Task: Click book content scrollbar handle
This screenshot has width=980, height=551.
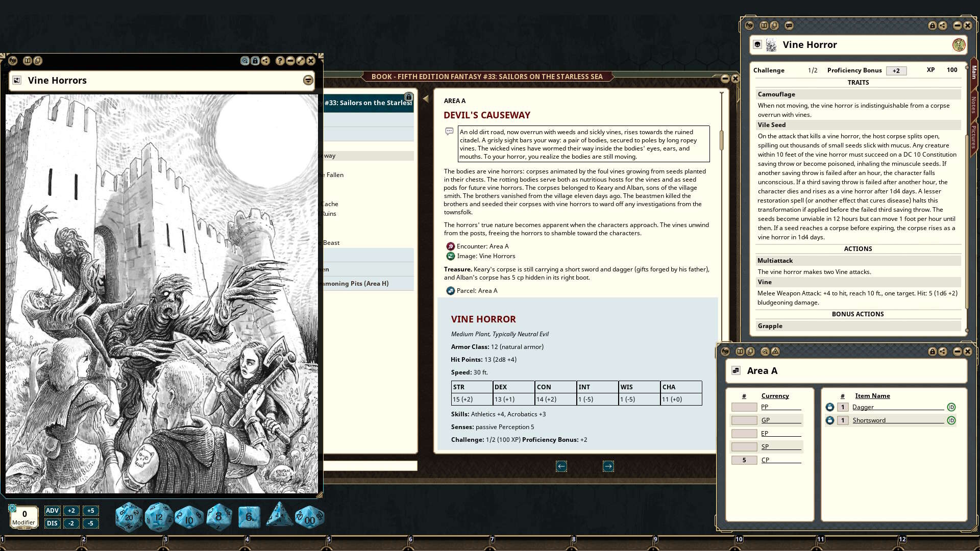Action: coord(721,140)
